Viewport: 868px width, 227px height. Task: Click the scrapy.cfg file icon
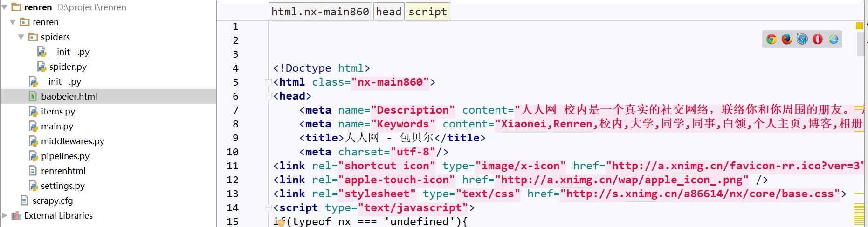pyautogui.click(x=25, y=200)
